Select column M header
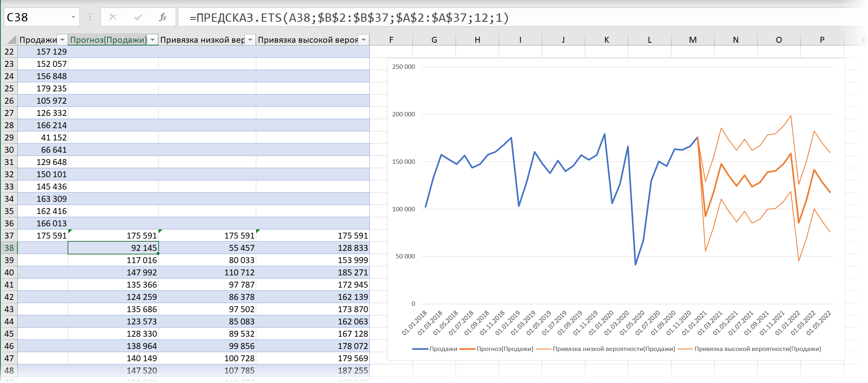Image resolution: width=868 pixels, height=383 pixels. pyautogui.click(x=693, y=40)
